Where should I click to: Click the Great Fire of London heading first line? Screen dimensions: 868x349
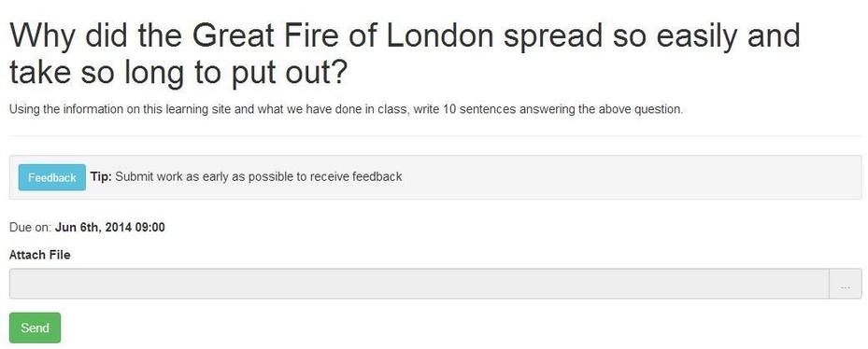coord(406,35)
